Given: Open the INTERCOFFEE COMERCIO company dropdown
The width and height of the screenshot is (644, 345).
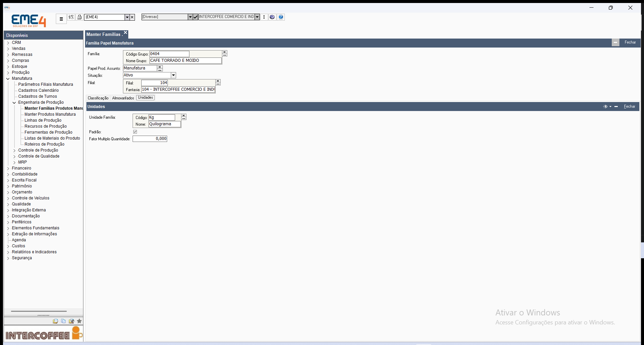Looking at the screenshot, I should point(257,17).
